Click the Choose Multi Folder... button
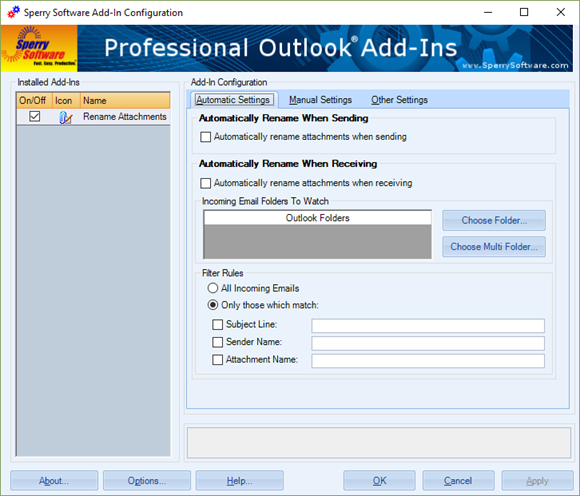Viewport: 580px width, 496px height. (x=494, y=247)
